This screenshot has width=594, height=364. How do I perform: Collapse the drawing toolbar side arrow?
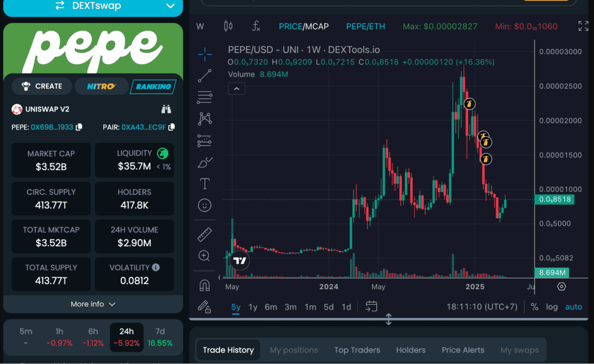click(219, 277)
